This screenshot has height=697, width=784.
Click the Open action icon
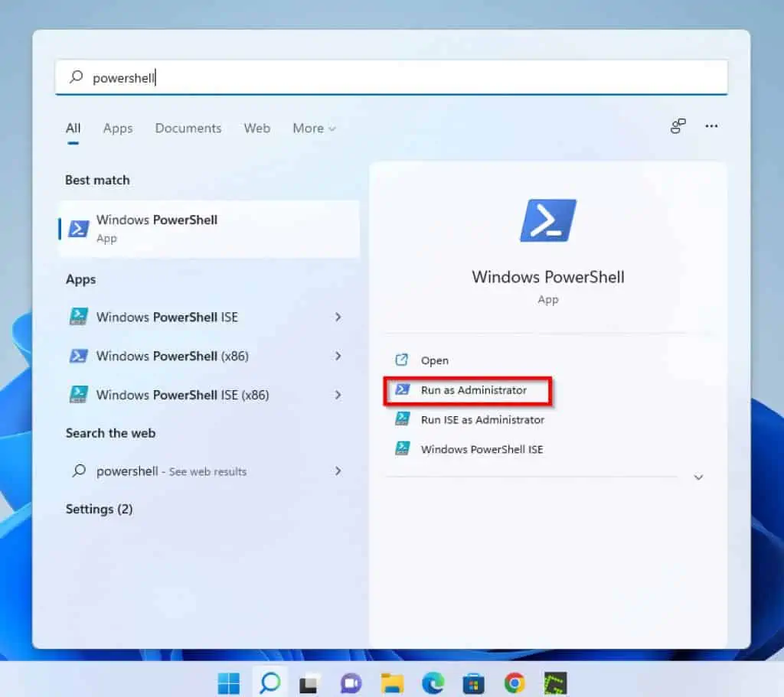pos(402,360)
